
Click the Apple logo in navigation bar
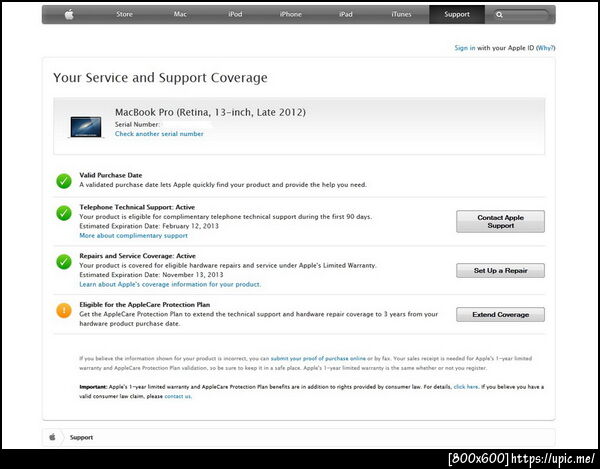[x=69, y=15]
